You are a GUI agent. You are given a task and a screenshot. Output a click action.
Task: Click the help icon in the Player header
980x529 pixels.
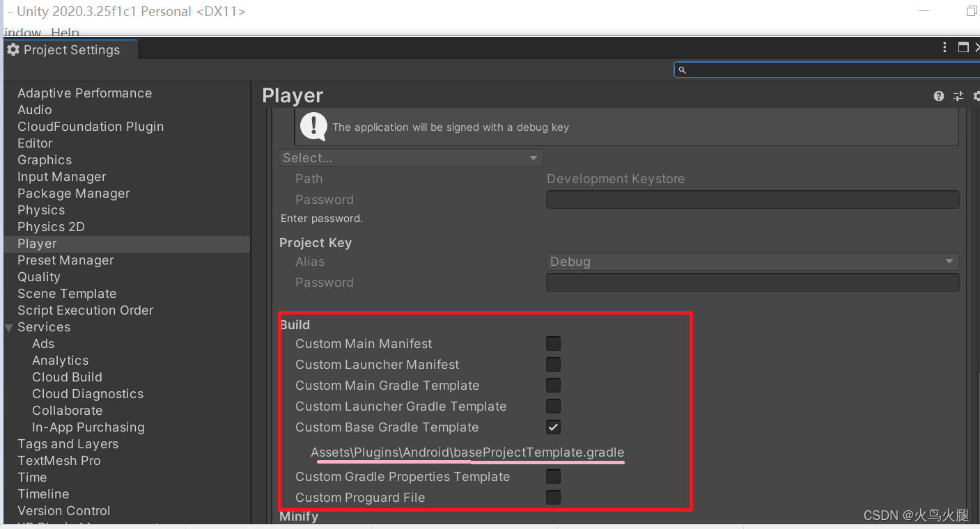938,96
